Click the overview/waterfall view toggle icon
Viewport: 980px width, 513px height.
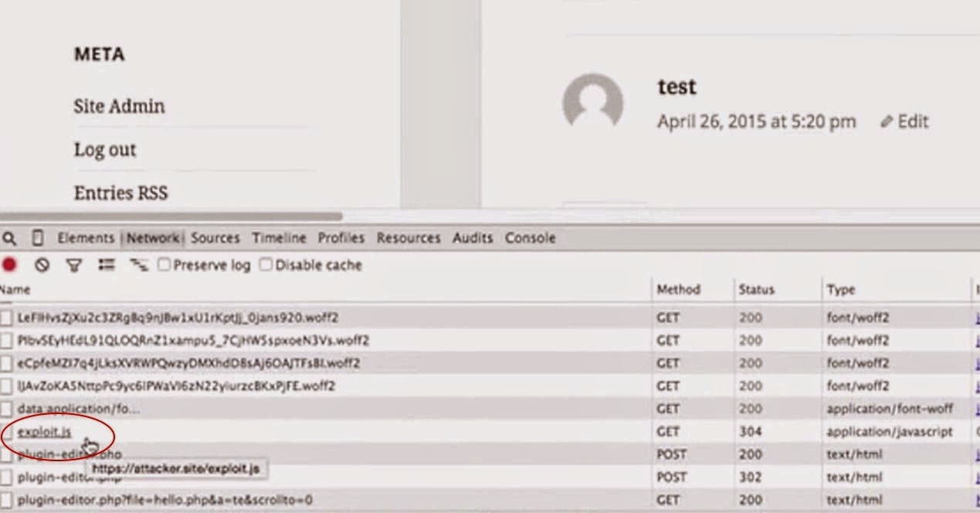tap(138, 265)
